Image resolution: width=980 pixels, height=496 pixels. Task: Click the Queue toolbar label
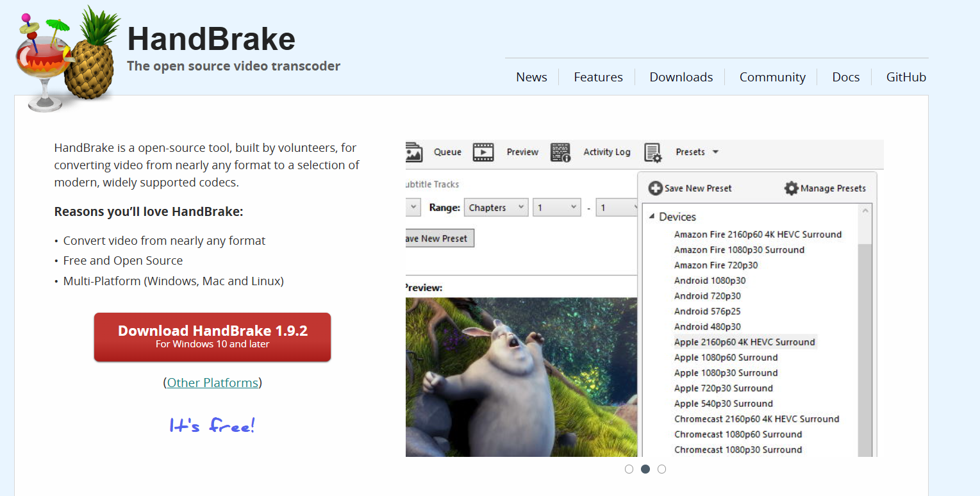(x=447, y=152)
